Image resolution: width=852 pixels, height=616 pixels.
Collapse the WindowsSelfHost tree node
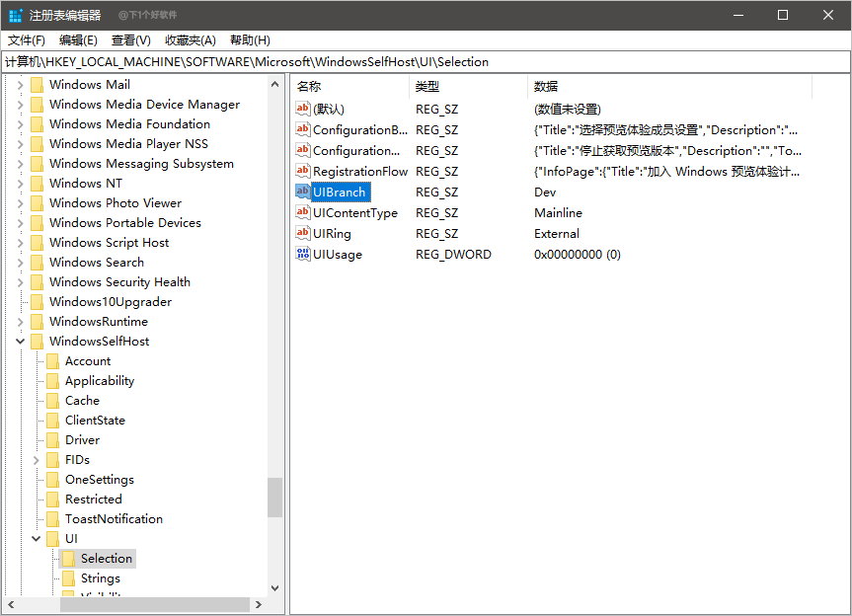point(20,342)
